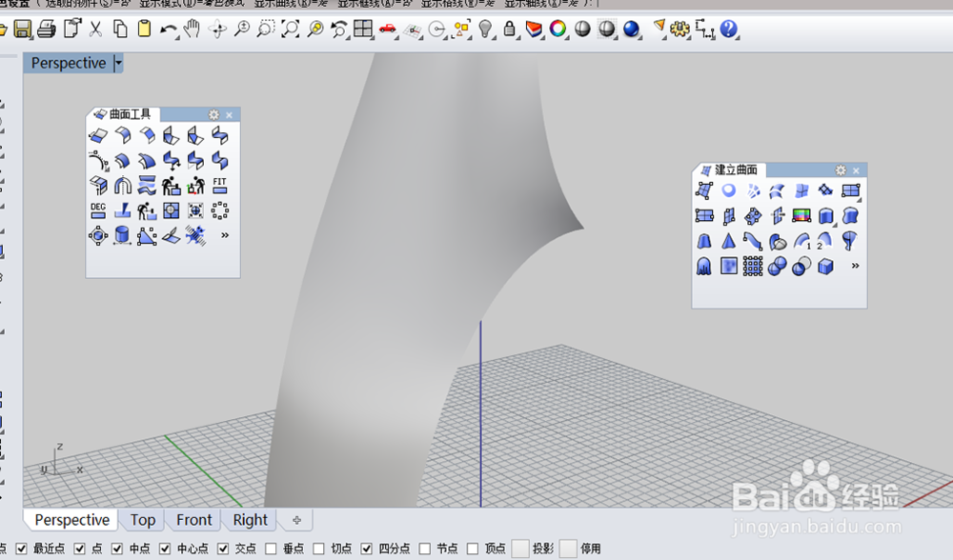Add a new viewport tab with plus
The image size is (953, 560).
[296, 520]
